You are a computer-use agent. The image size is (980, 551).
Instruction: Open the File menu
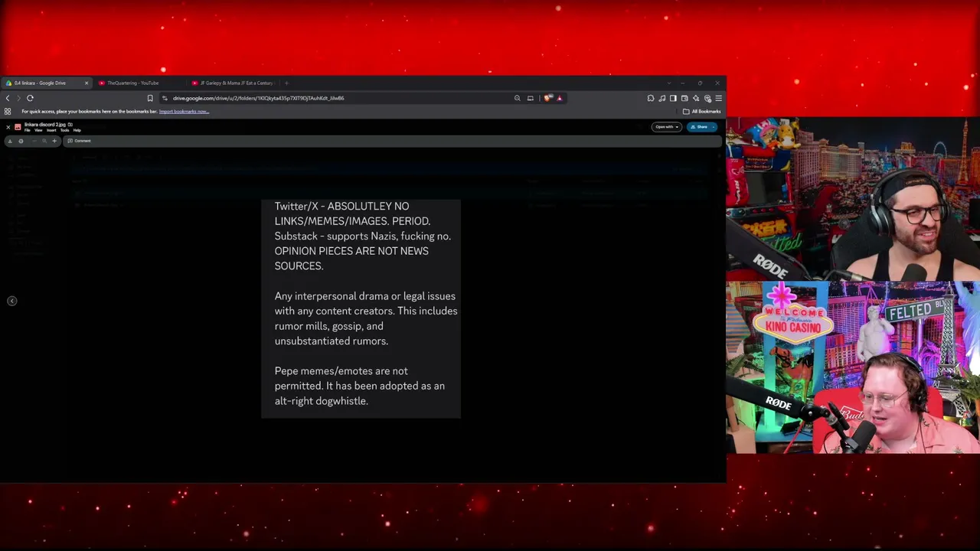27,131
